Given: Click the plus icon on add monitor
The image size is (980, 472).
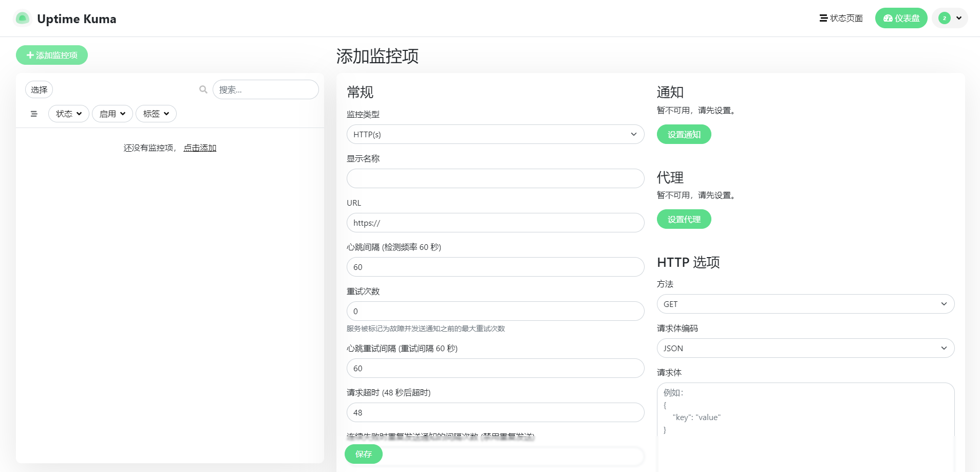Looking at the screenshot, I should [30, 55].
